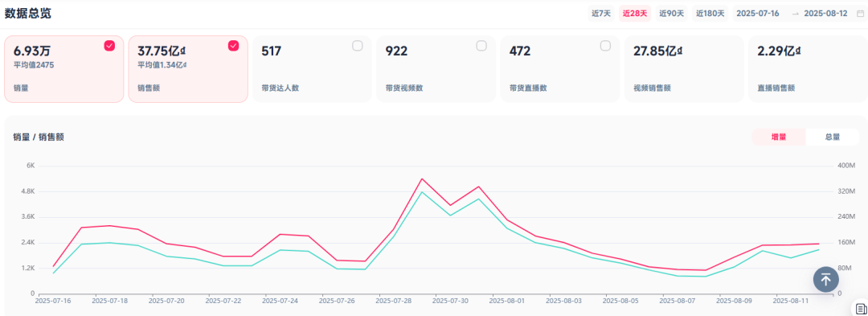Click the 2025-07-22 x-axis label
This screenshot has width=868, height=316.
point(223,301)
